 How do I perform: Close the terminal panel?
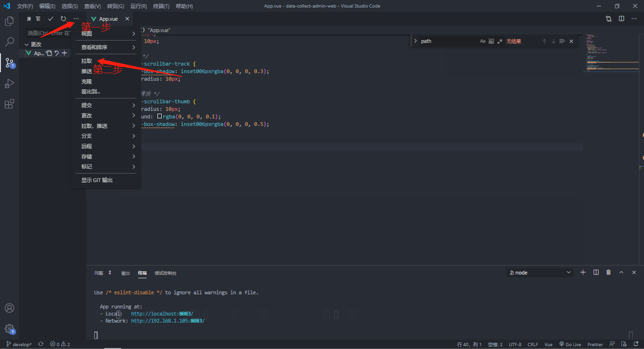634,273
